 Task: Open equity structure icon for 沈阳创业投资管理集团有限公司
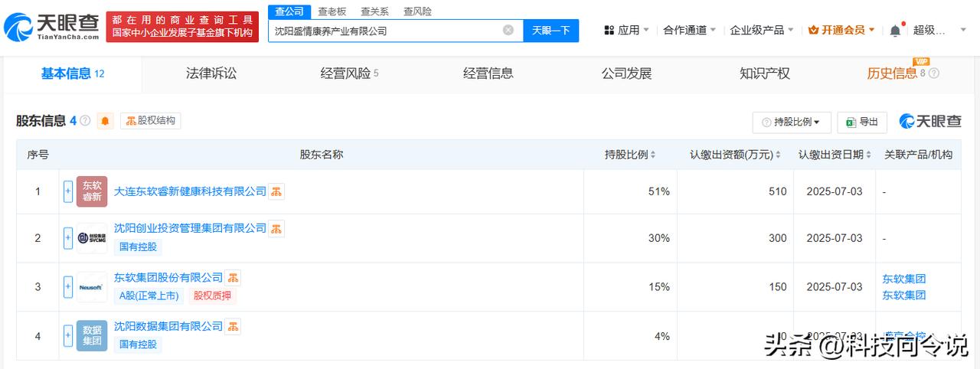tap(276, 228)
